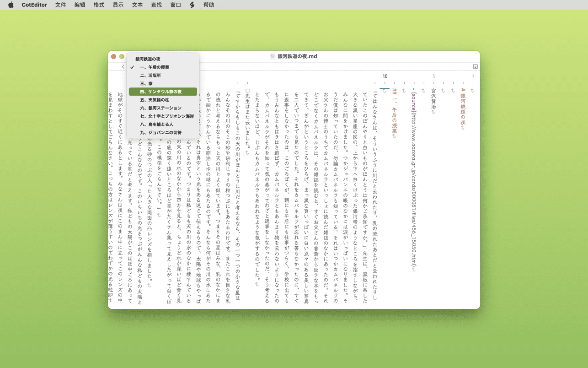Select 銀河鉄道の夜 top outline heading
The height and width of the screenshot is (368, 588).
[x=148, y=59]
